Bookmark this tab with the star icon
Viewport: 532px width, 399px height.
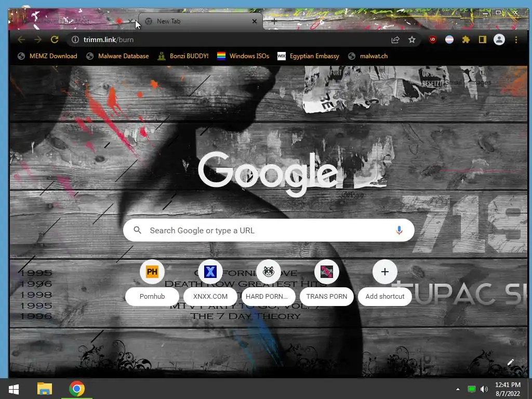[412, 39]
